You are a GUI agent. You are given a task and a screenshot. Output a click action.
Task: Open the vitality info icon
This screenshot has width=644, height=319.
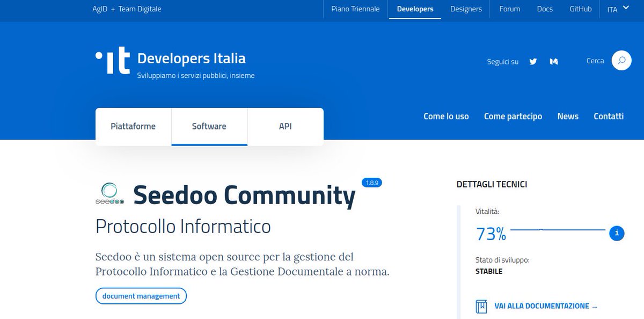[x=617, y=234]
